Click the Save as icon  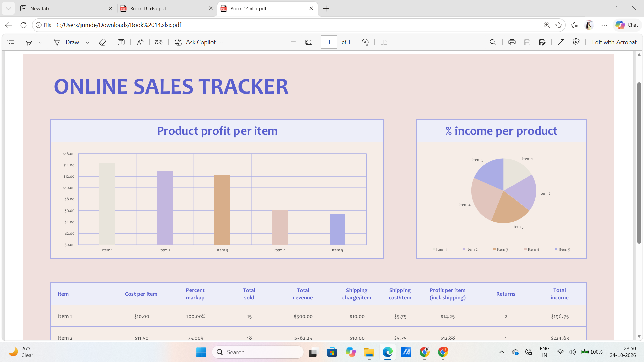click(x=542, y=42)
